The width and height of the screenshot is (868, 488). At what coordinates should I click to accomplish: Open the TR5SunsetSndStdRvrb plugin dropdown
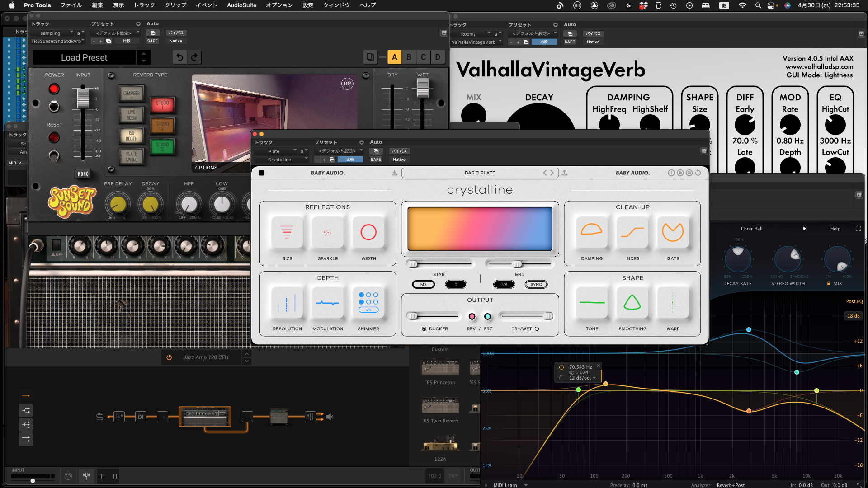pos(58,41)
